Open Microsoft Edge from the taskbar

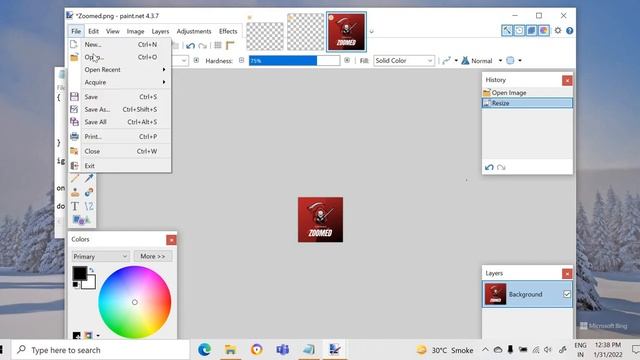204,349
